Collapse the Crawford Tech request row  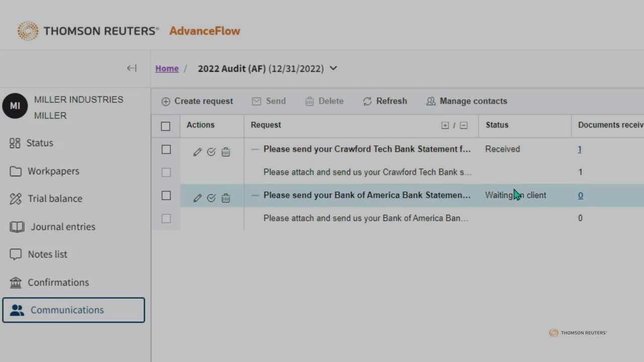(255, 149)
